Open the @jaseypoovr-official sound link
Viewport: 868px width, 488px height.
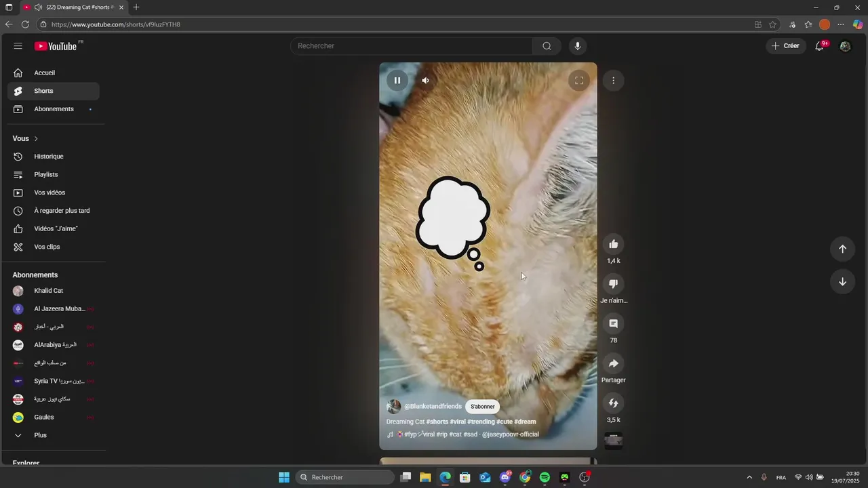pos(510,434)
